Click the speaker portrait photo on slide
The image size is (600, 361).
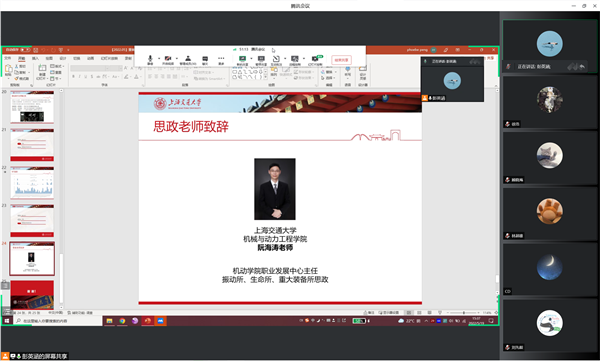pyautogui.click(x=275, y=189)
